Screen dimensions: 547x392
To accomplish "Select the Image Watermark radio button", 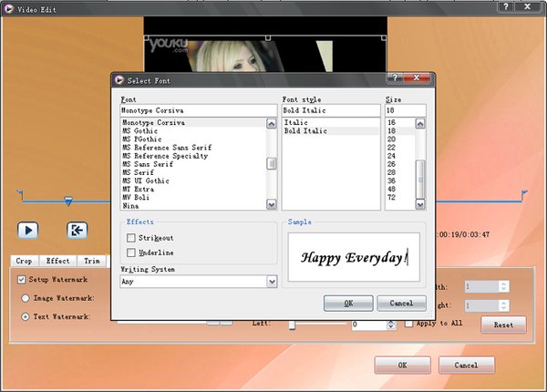I will [25, 298].
